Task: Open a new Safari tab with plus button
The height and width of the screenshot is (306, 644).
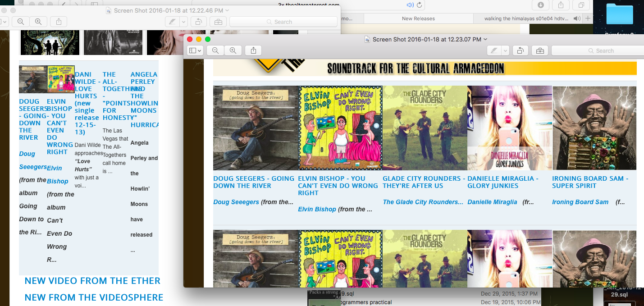Action: [x=588, y=18]
